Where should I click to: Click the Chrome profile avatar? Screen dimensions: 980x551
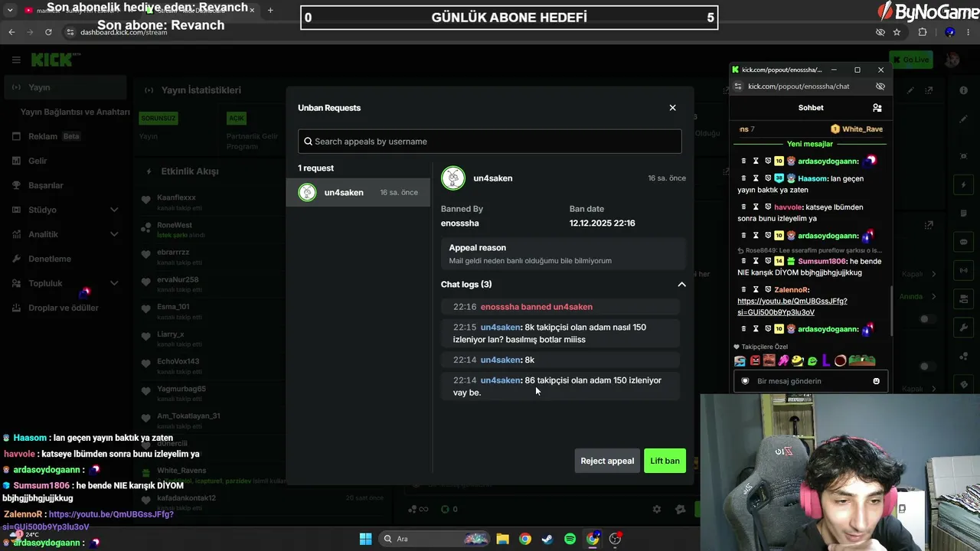coord(949,32)
